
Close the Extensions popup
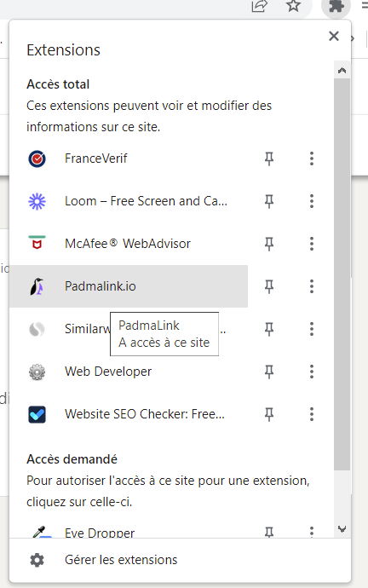pyautogui.click(x=334, y=37)
